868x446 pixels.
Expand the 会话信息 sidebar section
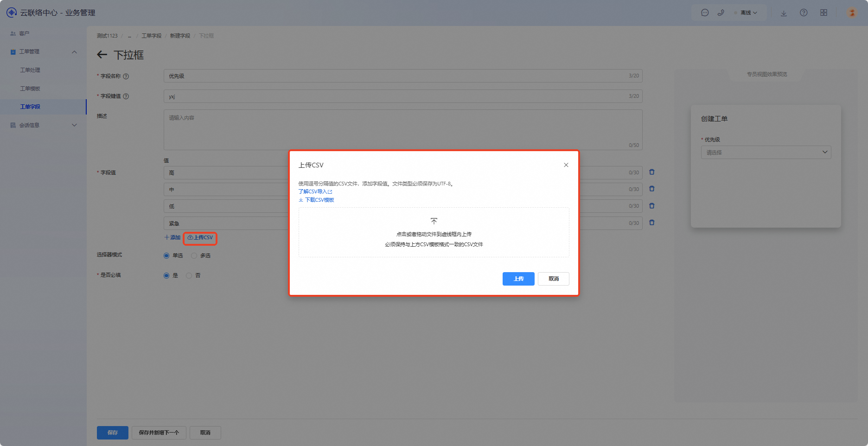pos(74,125)
